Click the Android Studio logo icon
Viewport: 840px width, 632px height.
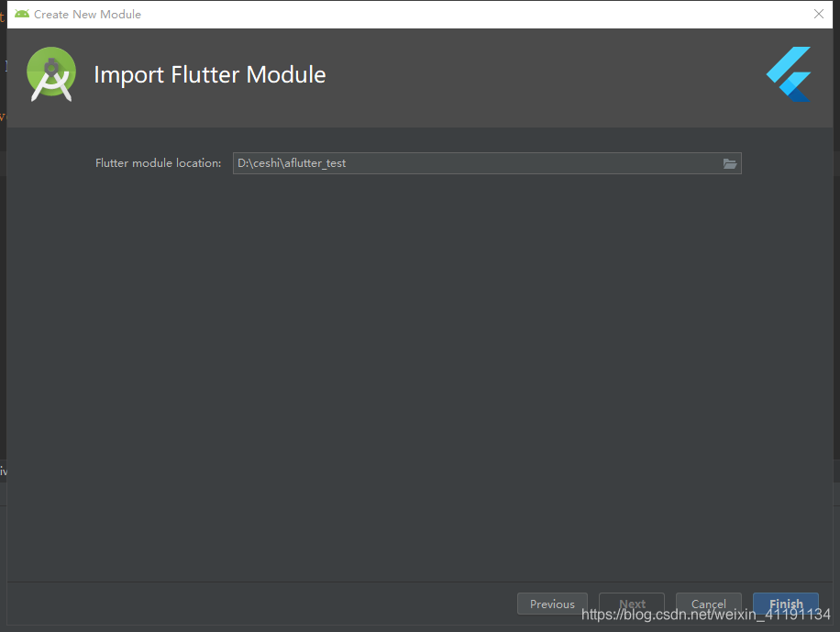click(x=51, y=74)
